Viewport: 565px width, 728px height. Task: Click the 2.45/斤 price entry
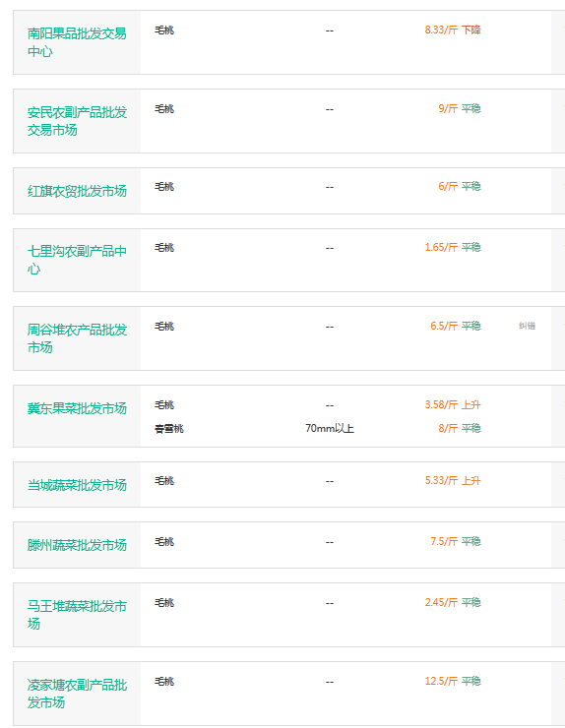[453, 603]
